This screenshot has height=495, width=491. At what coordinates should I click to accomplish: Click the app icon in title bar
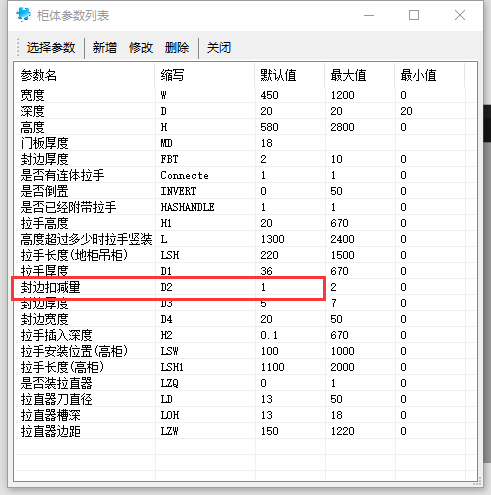point(23,15)
